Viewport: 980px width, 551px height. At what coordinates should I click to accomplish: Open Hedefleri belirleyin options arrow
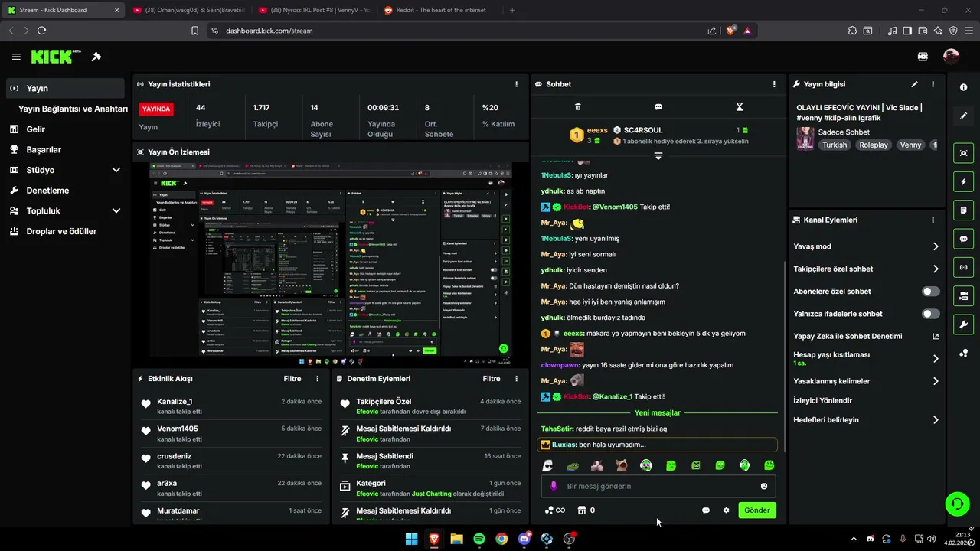point(936,420)
